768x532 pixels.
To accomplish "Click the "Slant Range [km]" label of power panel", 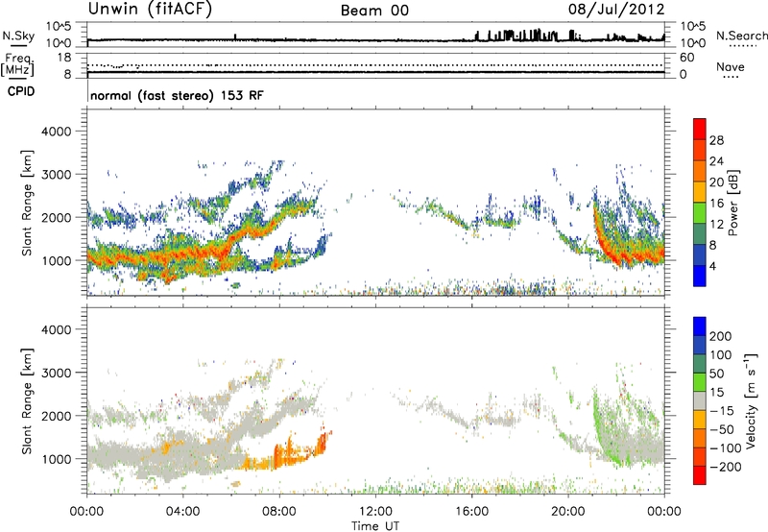I will pos(27,203).
